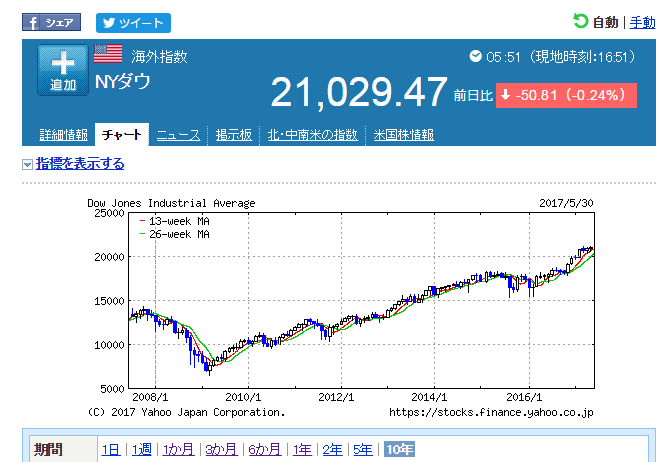Open the 掲示板 tab

coord(234,135)
